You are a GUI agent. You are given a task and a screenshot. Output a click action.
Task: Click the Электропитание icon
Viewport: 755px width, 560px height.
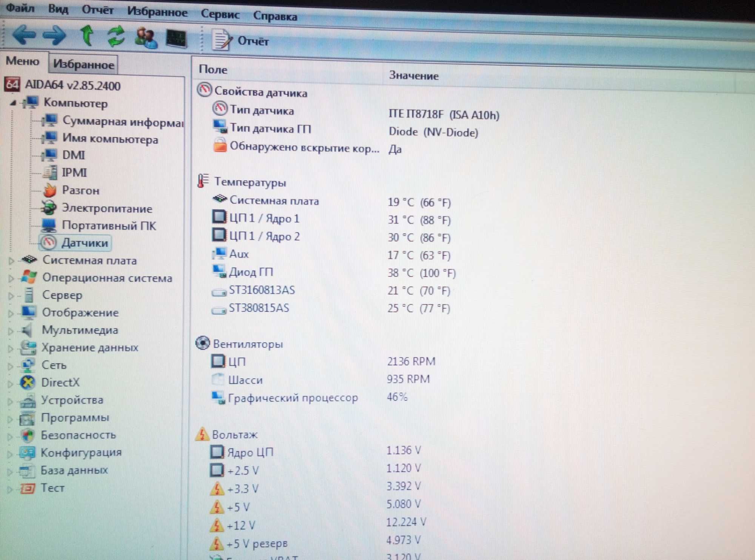click(49, 208)
